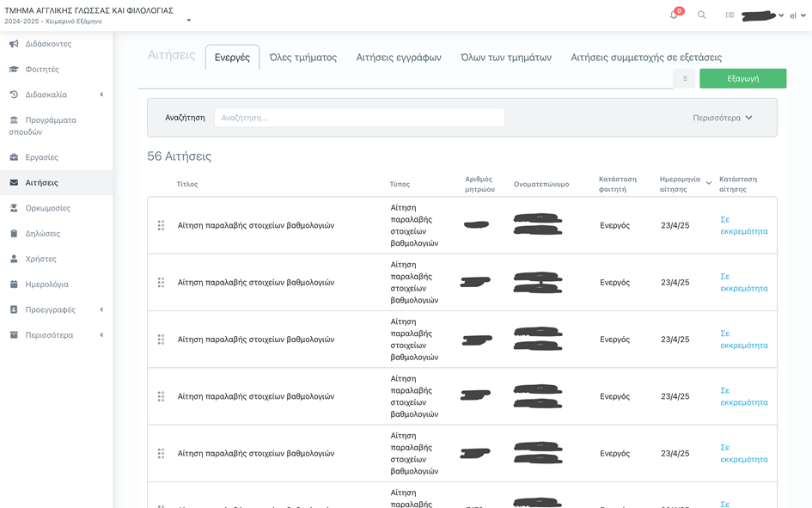The width and height of the screenshot is (812, 508).
Task: Open 'Σε εκκρεμότητα' link in first row
Action: tap(744, 225)
